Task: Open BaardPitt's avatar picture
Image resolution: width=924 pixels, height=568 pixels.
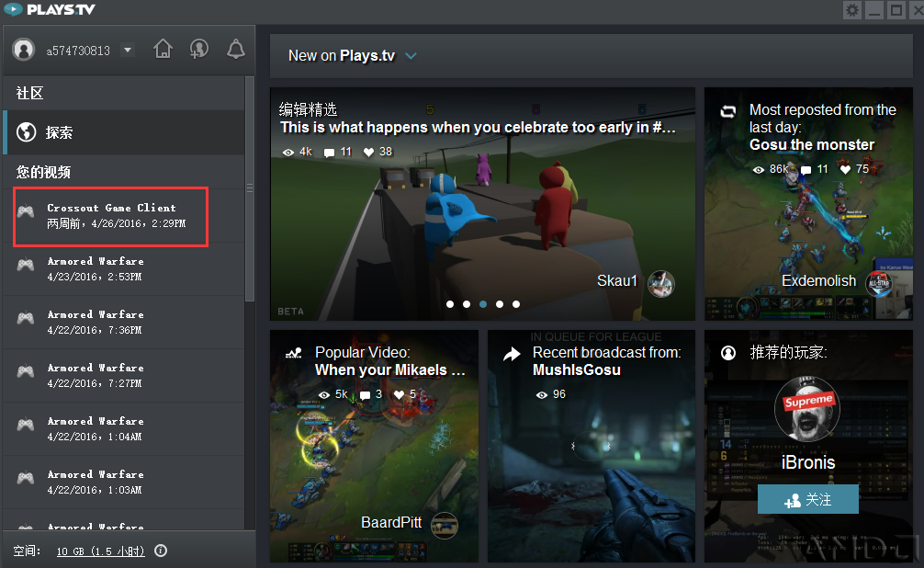Action: click(445, 525)
